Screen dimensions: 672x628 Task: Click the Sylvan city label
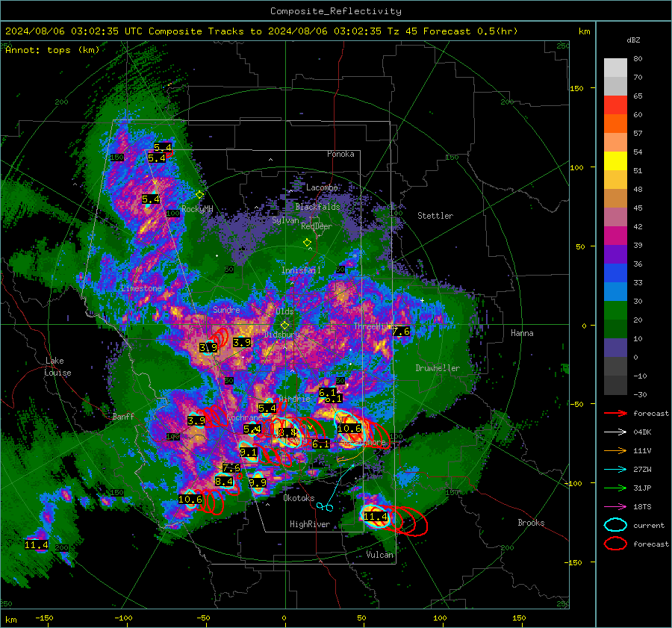point(285,220)
